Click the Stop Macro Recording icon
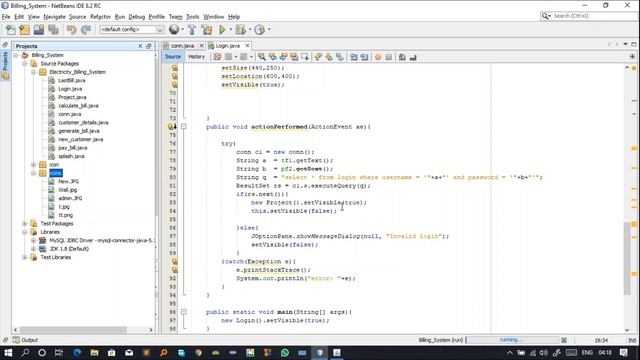Screen dimensions: 640x360 [389, 57]
